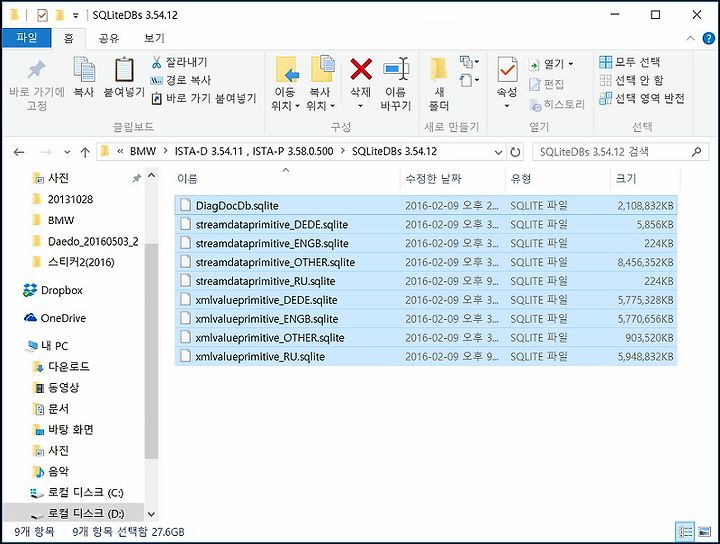
Task: Click the Cut (잘라내기) scissors icon
Action: coord(156,62)
